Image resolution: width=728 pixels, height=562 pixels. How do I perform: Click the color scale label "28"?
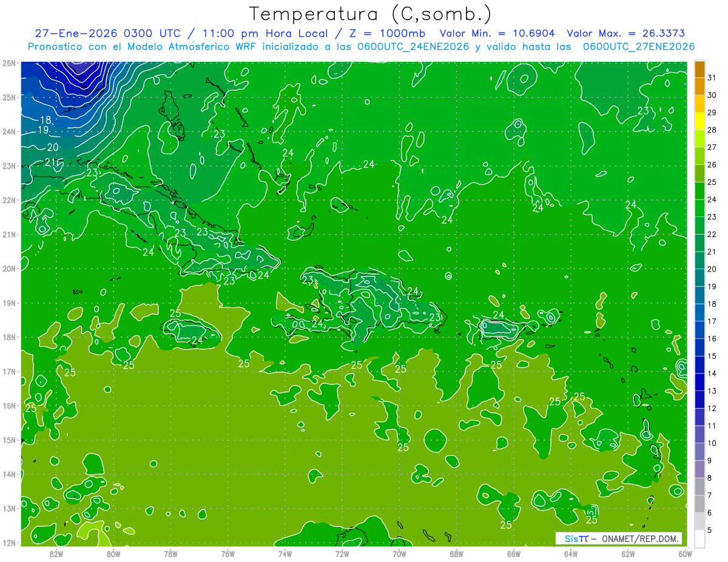coord(712,130)
